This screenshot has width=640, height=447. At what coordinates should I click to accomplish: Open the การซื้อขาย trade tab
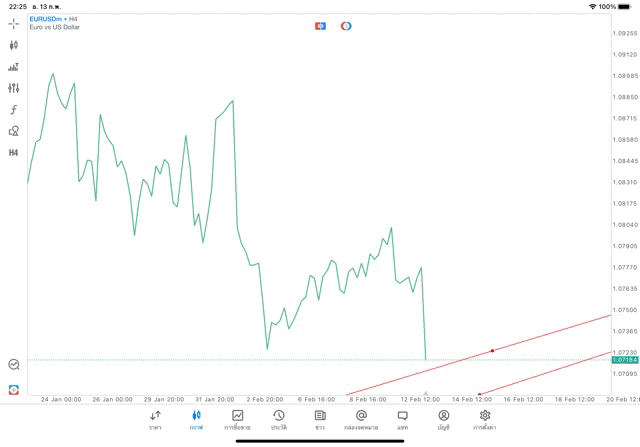click(237, 420)
